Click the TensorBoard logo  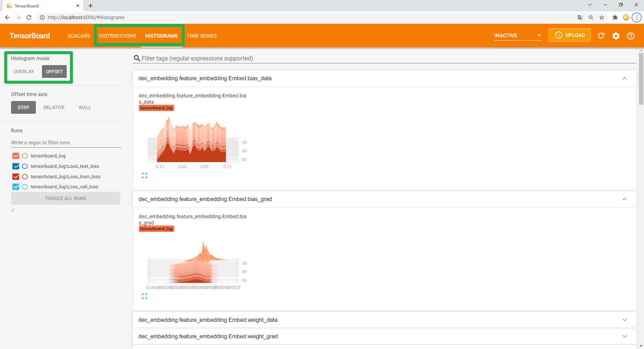[x=30, y=36]
